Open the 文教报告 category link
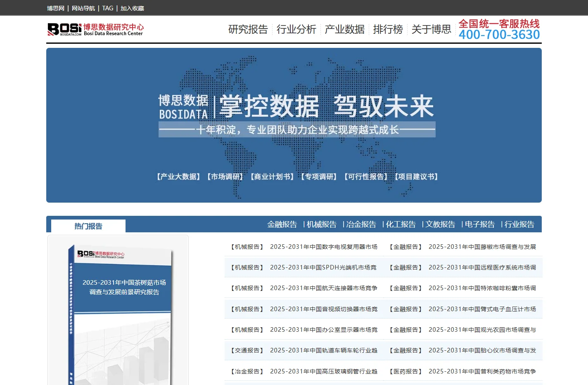This screenshot has height=385, width=588. click(441, 224)
